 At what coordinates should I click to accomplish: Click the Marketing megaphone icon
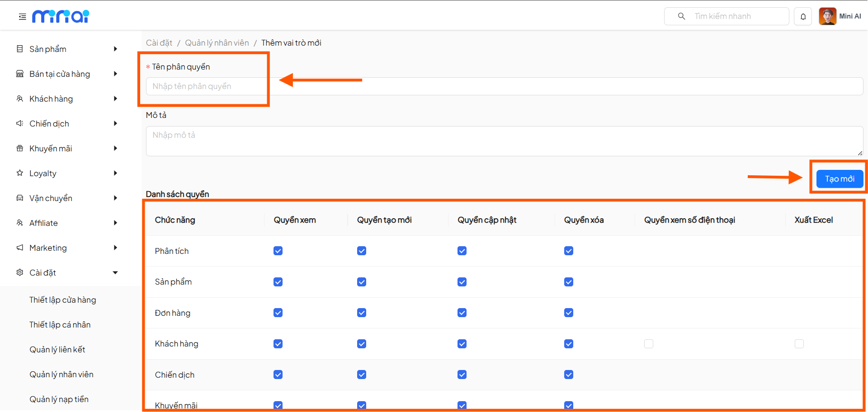click(x=19, y=248)
